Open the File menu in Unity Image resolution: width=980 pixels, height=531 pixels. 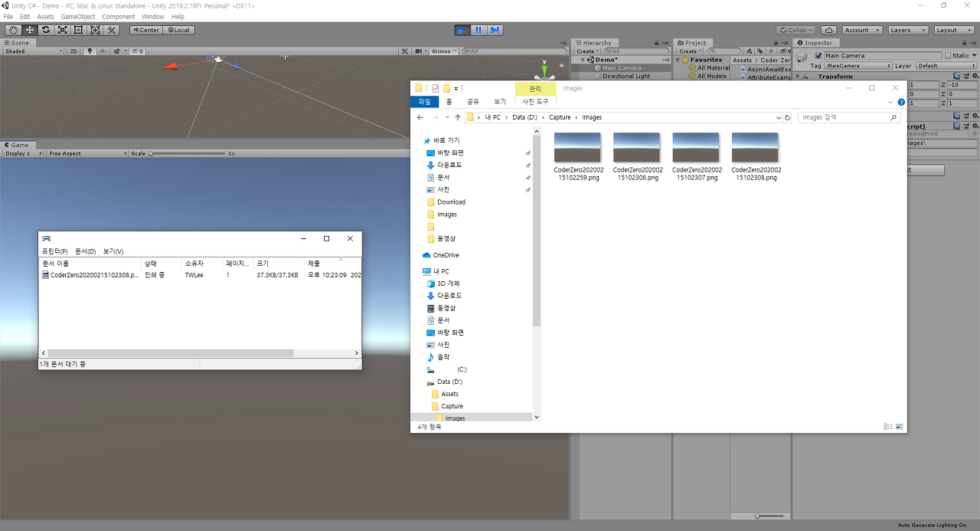click(8, 17)
